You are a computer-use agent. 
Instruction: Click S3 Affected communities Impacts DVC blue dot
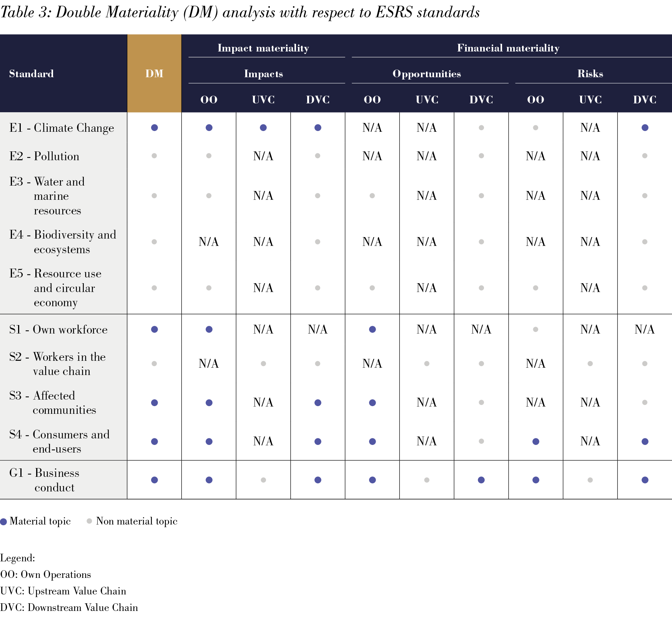click(x=318, y=403)
